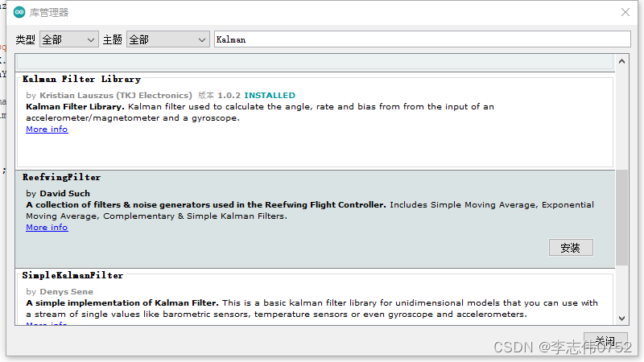Click author name Denys Sene
The width and height of the screenshot is (644, 362).
67,291
